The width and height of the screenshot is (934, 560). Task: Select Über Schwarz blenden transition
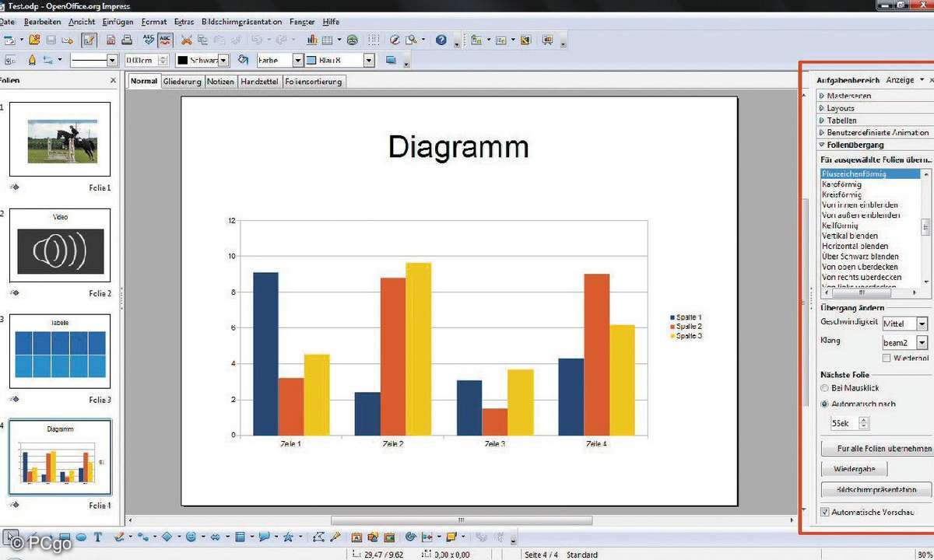(860, 256)
